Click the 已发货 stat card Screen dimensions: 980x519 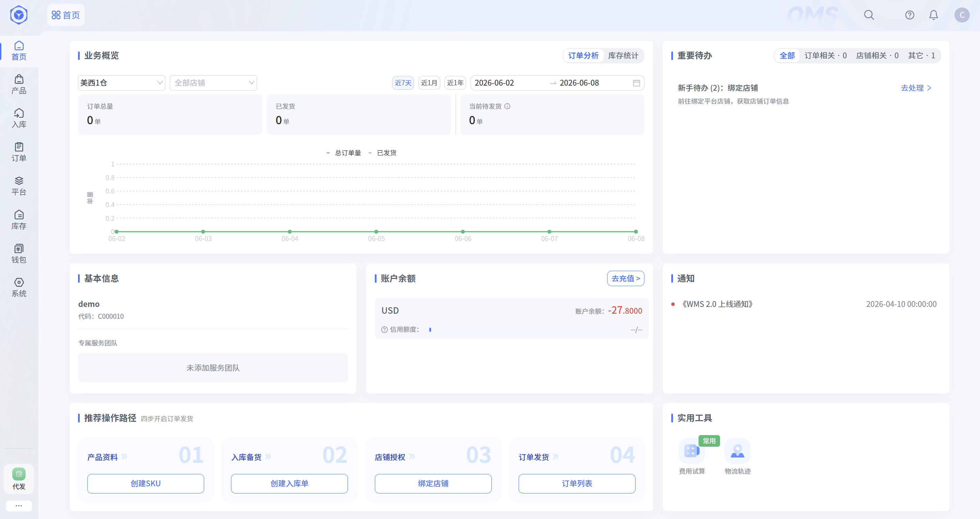coord(359,115)
